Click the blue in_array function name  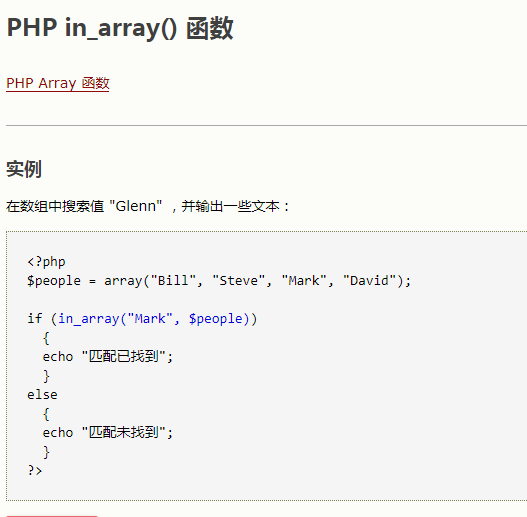(x=89, y=319)
